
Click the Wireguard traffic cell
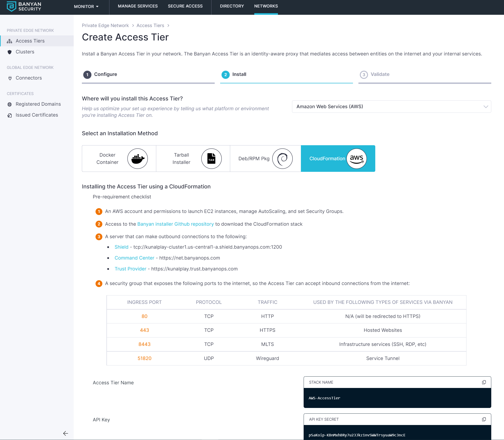pyautogui.click(x=267, y=358)
